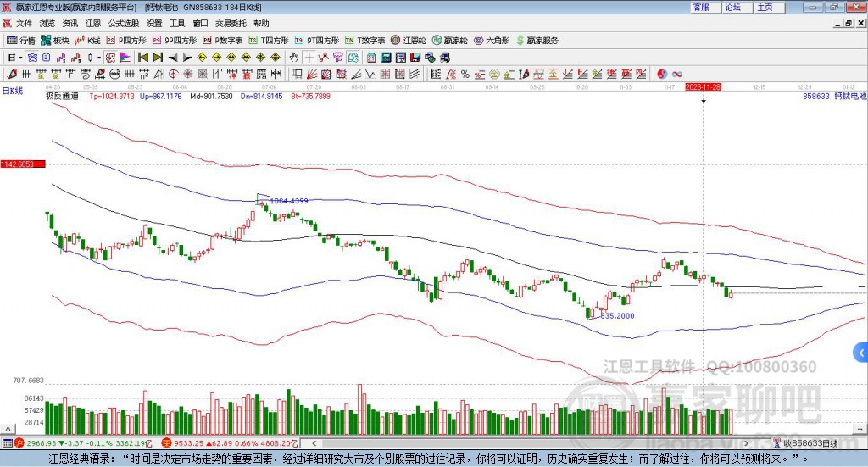The width and height of the screenshot is (868, 467).
Task: Click the grid icon in status bar
Action: tap(7, 443)
